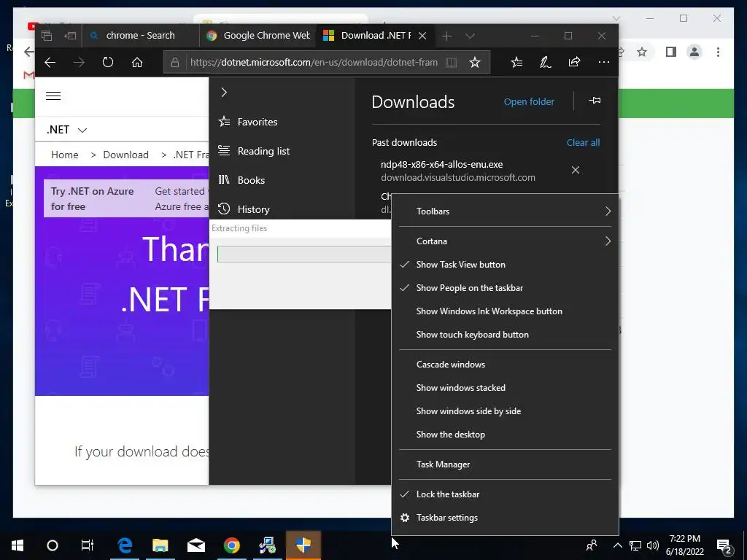Select Show the desktop
This screenshot has width=747, height=560.
pyautogui.click(x=505, y=435)
